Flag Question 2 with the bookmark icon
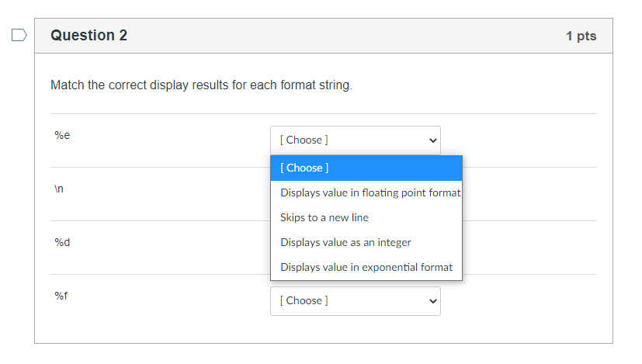 (x=19, y=35)
